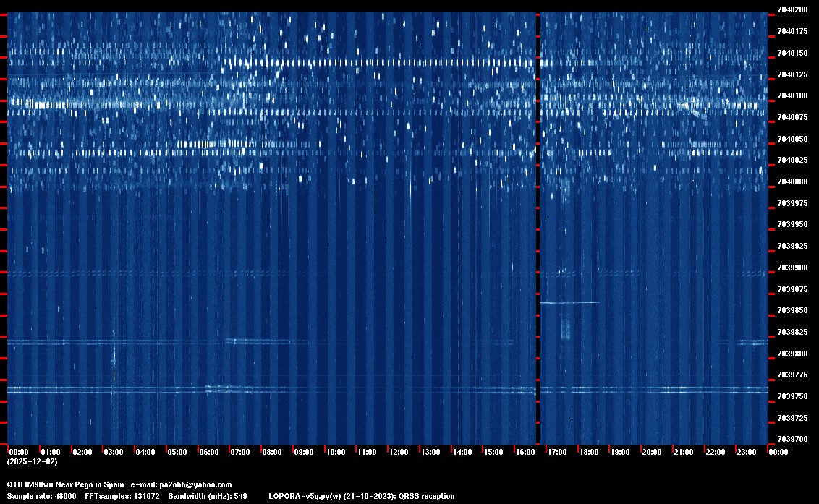819x504 pixels.
Task: Click the 04:00 time axis label
Action: click(145, 452)
